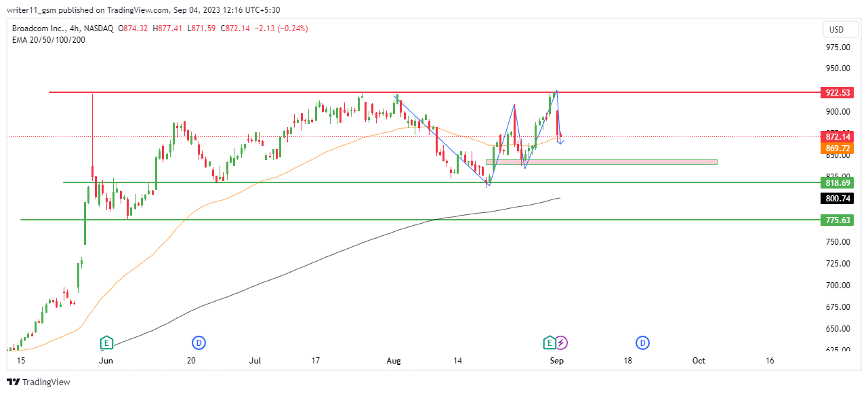Screen dimensions: 868x394
Task: Click the Jul date axis label
Action: [x=255, y=361]
